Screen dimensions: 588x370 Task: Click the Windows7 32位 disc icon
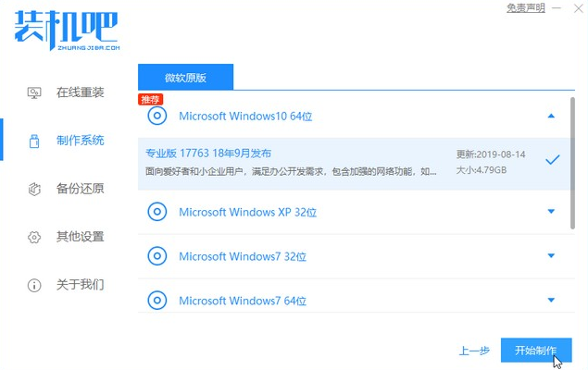(157, 255)
